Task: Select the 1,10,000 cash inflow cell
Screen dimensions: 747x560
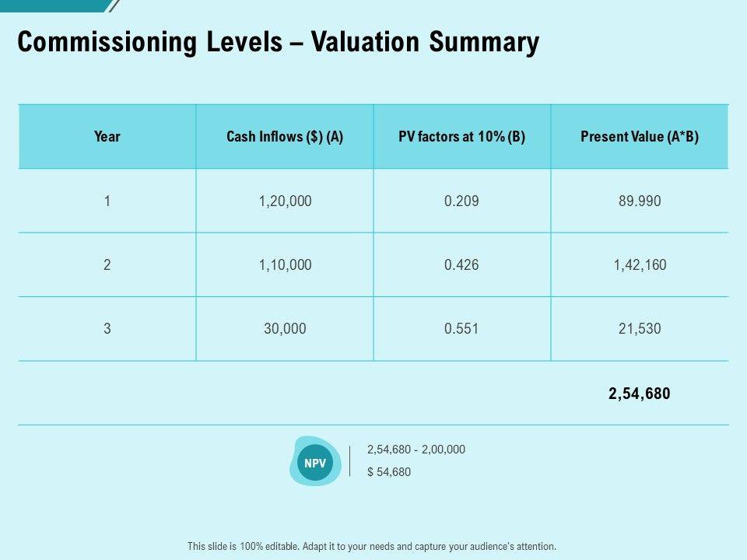Action: [x=285, y=265]
